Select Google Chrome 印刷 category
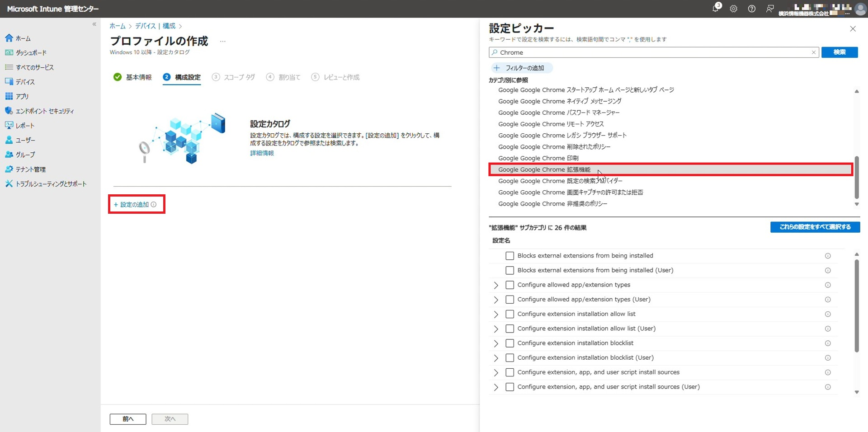868x432 pixels. click(x=538, y=158)
